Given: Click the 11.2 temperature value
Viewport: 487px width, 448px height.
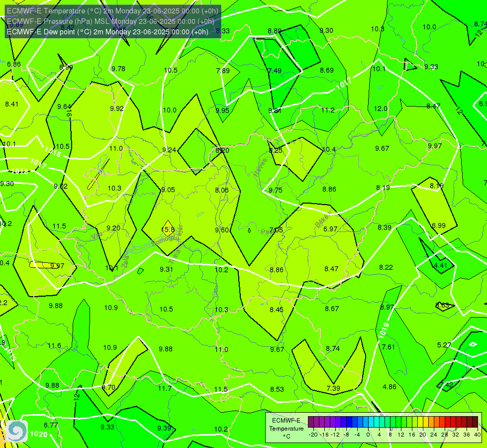Looking at the screenshot, I should tap(328, 110).
